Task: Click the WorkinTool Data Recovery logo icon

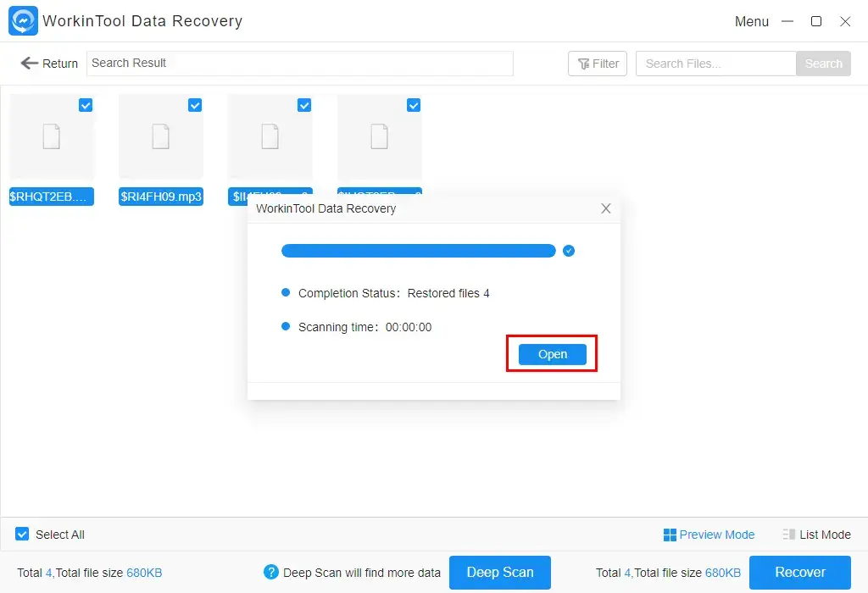Action: [23, 21]
